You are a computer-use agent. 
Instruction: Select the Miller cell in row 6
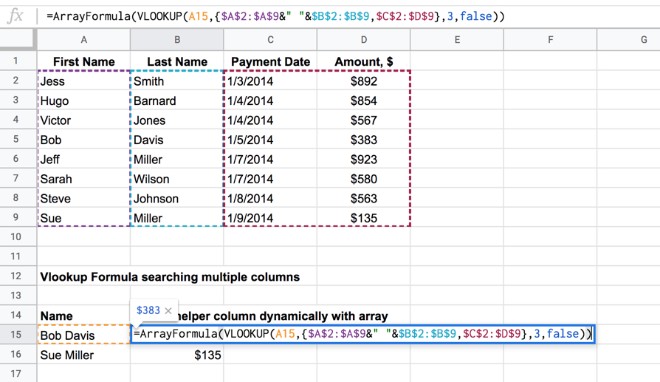(x=177, y=159)
